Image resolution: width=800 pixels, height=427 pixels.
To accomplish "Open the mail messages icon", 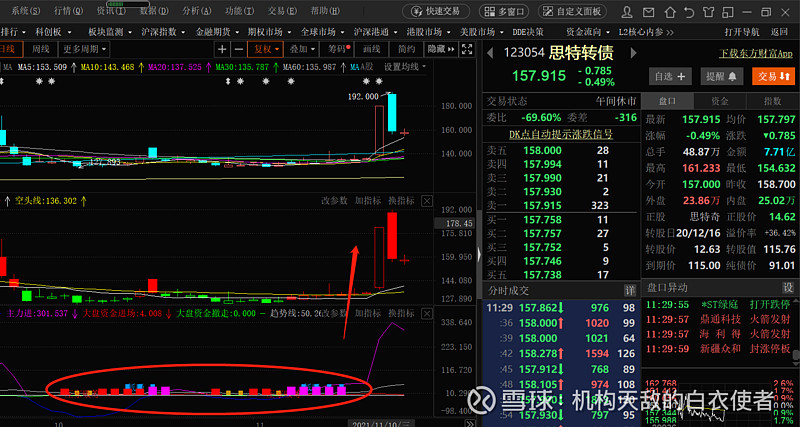I will [x=648, y=12].
